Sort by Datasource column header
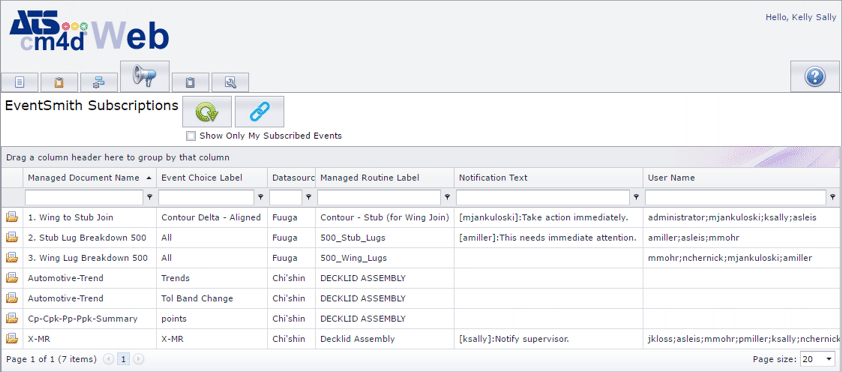This screenshot has height=372, width=842. point(292,178)
